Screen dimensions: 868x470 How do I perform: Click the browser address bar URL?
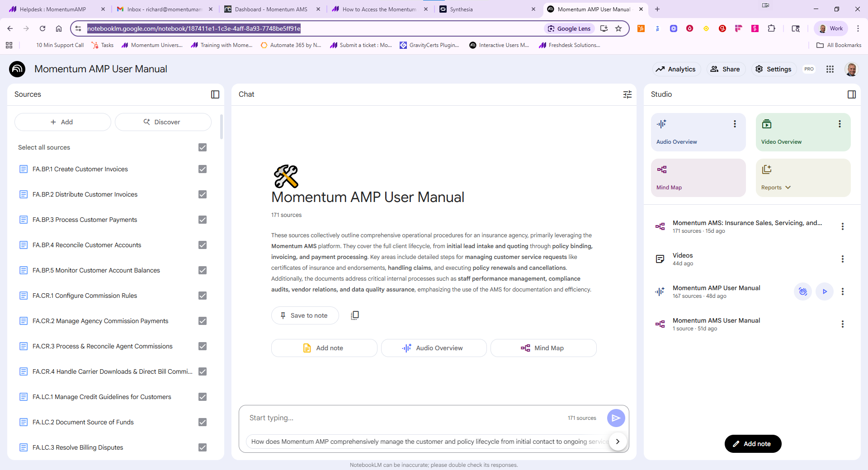click(x=194, y=28)
